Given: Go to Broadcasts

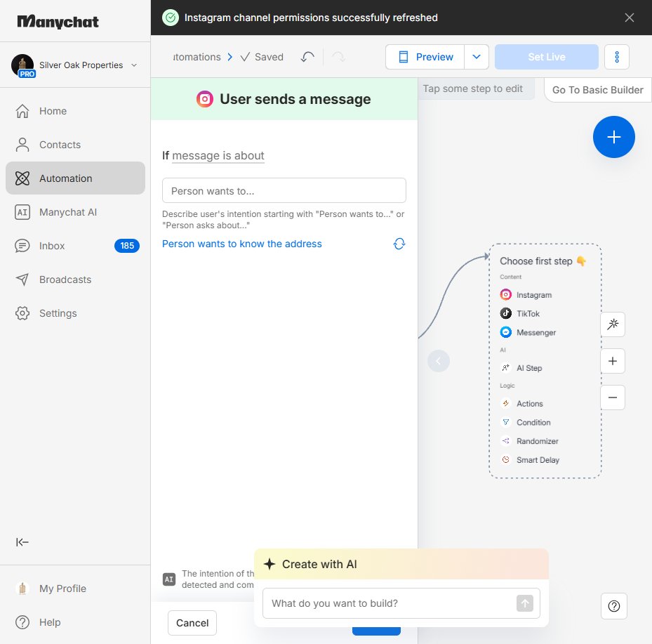Looking at the screenshot, I should click(75, 280).
